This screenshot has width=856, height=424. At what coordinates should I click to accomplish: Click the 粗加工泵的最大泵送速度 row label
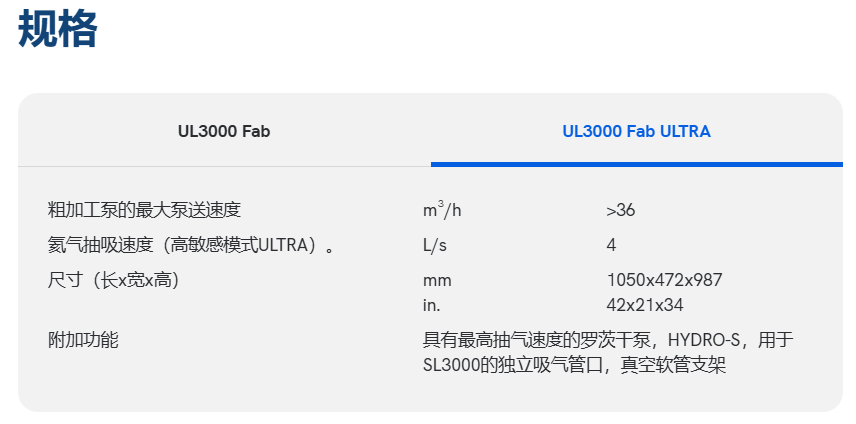click(145, 210)
